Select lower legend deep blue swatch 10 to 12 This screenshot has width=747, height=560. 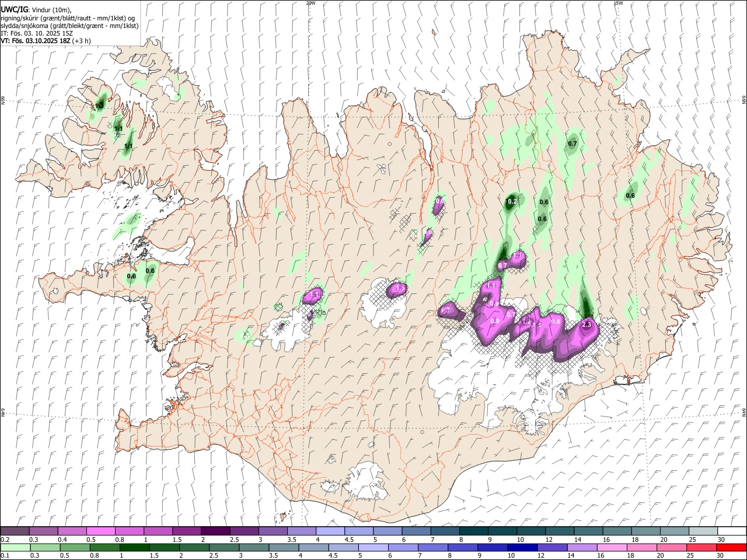pyautogui.click(x=522, y=547)
